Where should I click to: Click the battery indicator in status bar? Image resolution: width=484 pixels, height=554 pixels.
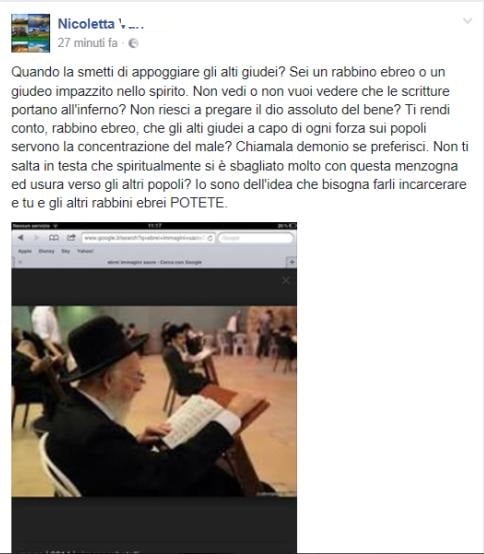point(289,225)
